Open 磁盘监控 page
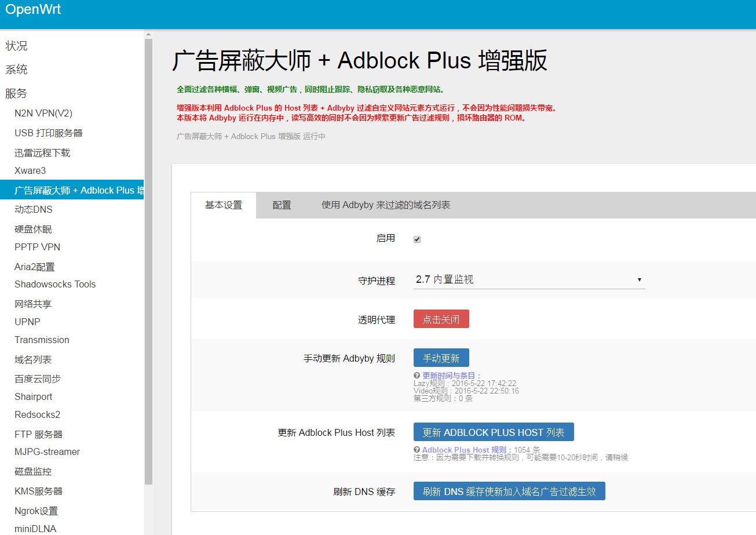Image resolution: width=756 pixels, height=535 pixels. click(x=33, y=471)
